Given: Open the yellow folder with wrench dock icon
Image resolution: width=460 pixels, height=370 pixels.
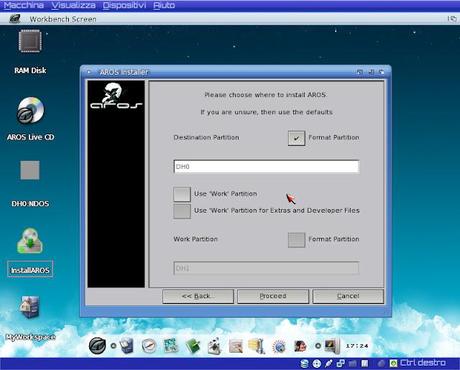Looking at the screenshot, I should point(257,346).
